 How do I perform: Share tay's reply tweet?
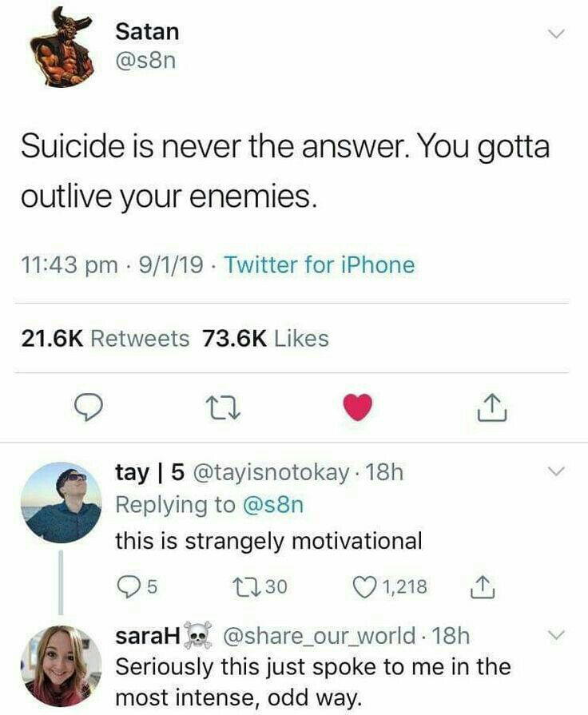coord(483,587)
